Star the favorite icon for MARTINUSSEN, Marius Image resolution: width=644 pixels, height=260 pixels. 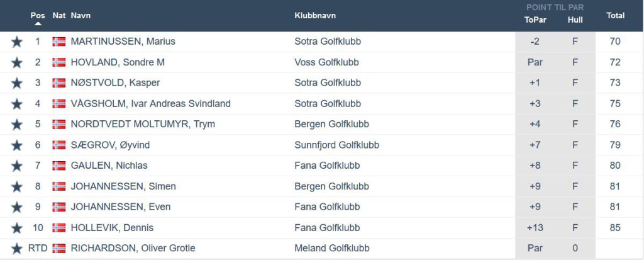click(x=17, y=42)
